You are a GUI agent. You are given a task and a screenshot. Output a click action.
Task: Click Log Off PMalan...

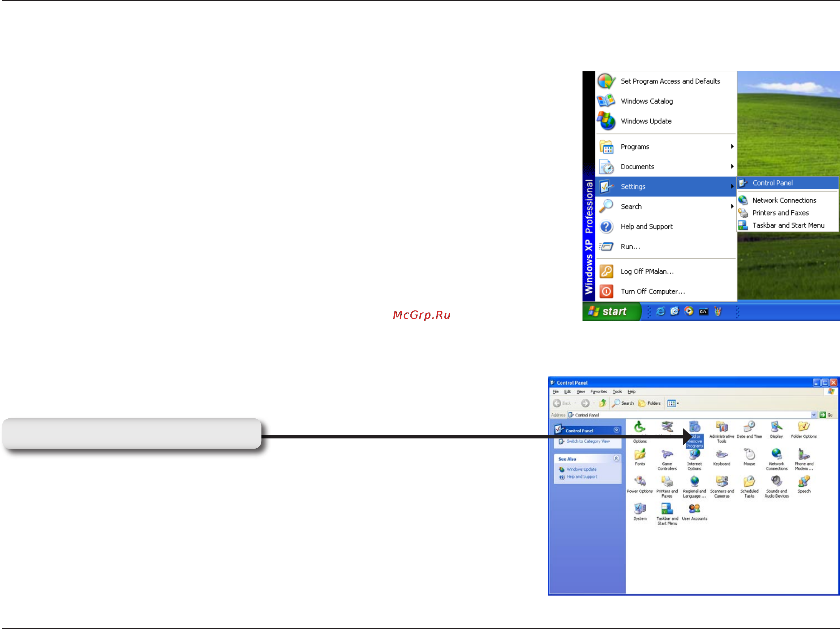pyautogui.click(x=666, y=271)
